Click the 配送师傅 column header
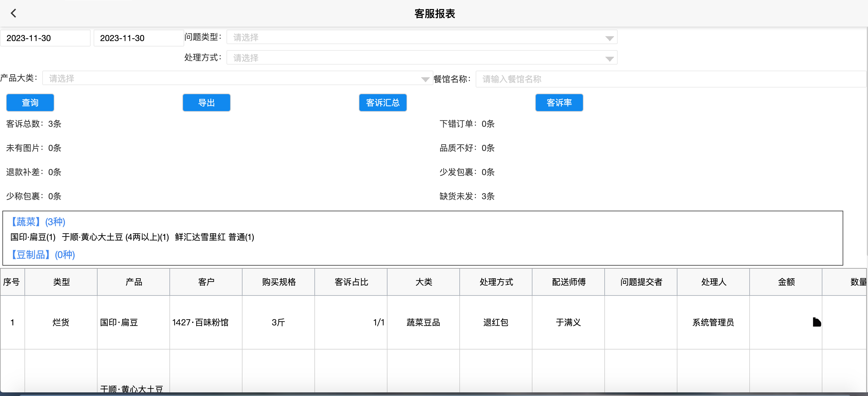 coord(568,282)
